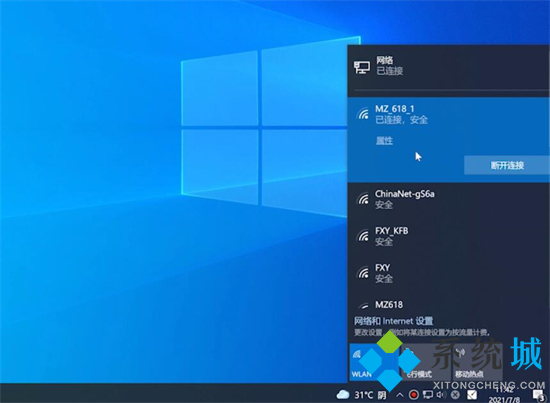Select the MZ618 network entry
Image resolution: width=550 pixels, height=403 pixels.
pos(448,304)
